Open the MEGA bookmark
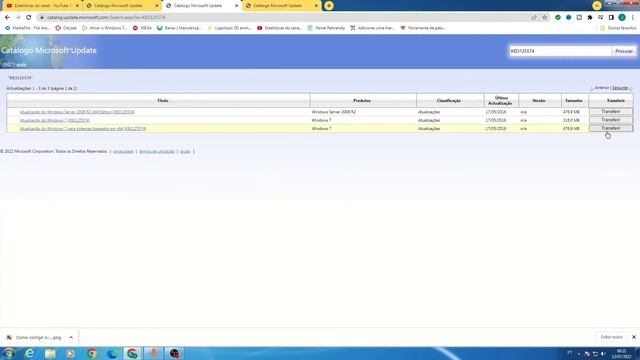 pos(142,28)
